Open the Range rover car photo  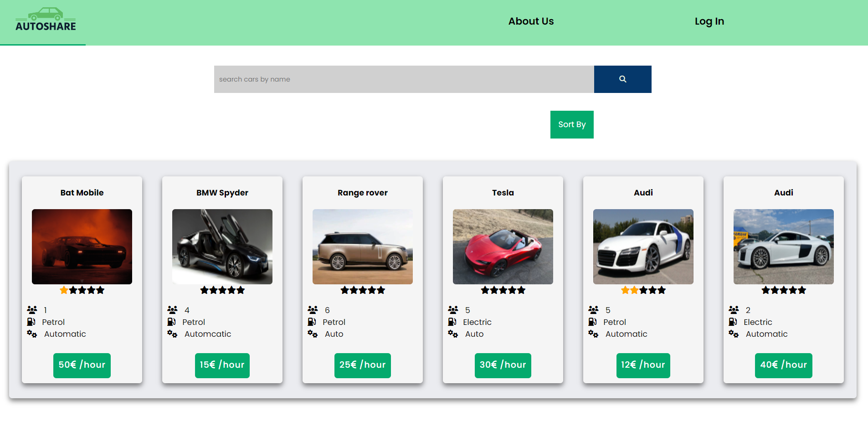[363, 247]
